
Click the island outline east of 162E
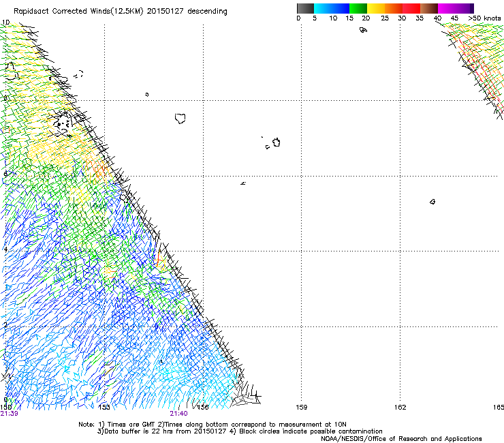(x=432, y=202)
